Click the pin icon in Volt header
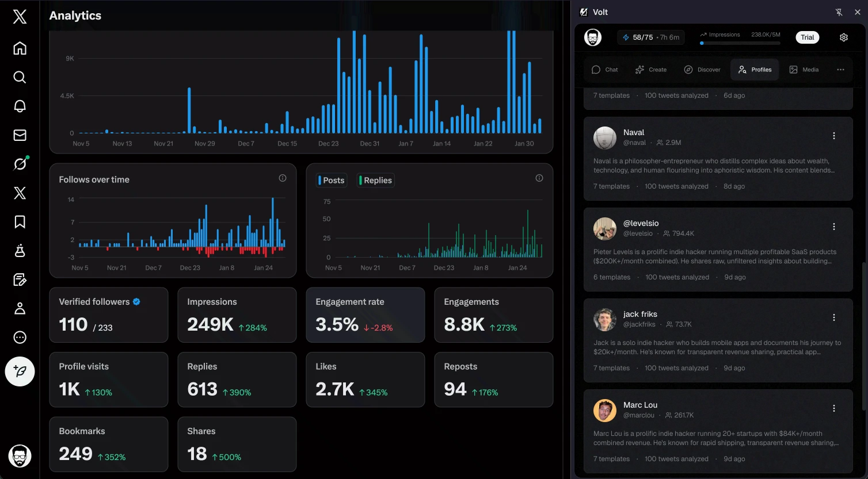This screenshot has width=868, height=479. (x=839, y=12)
